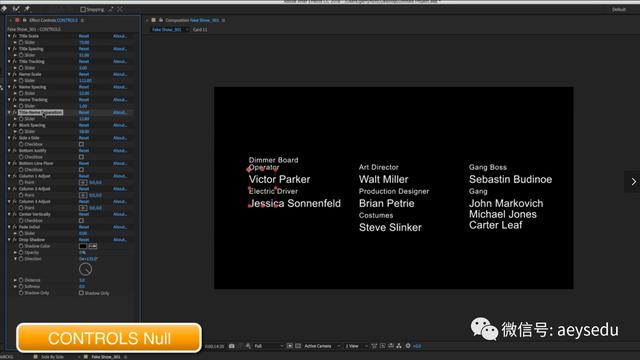Click the Show Channel color icon
The height and width of the screenshot is (360, 640).
248,346
